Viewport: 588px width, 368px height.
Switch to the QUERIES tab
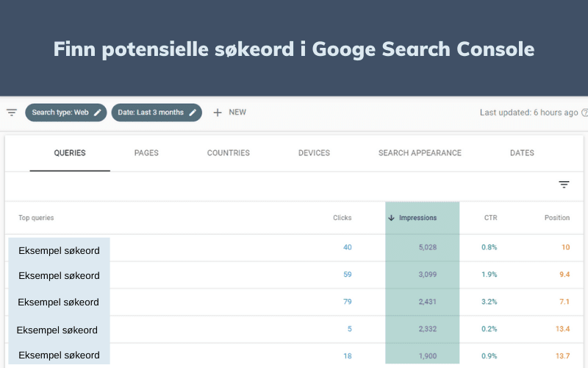pos(70,153)
